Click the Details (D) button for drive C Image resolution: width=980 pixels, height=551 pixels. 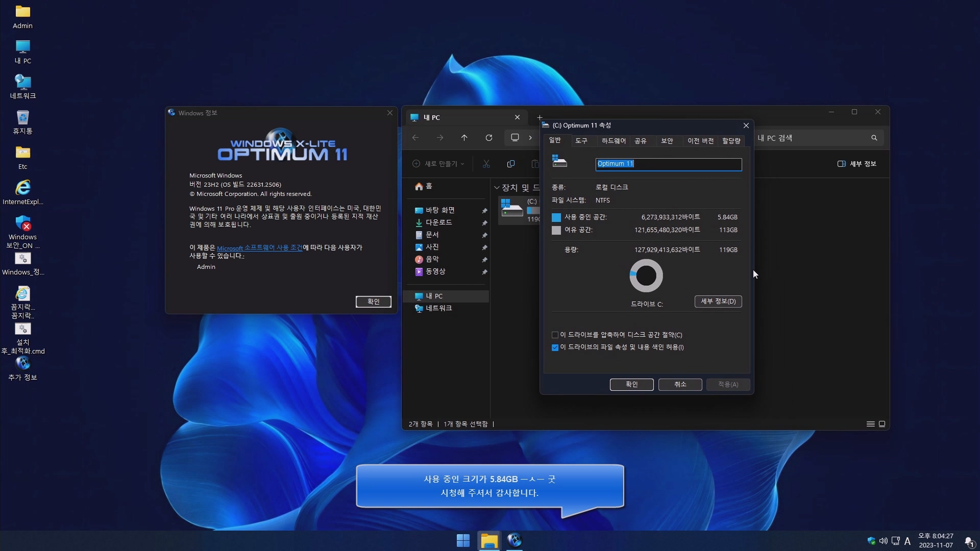pyautogui.click(x=718, y=302)
